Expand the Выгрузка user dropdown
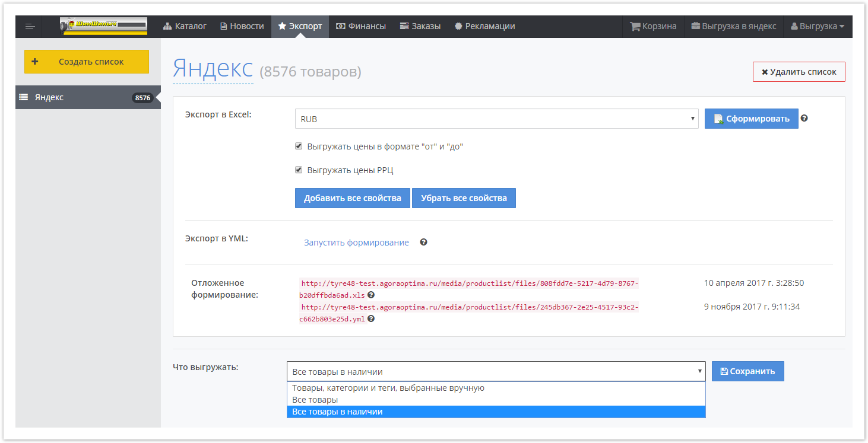 click(818, 26)
